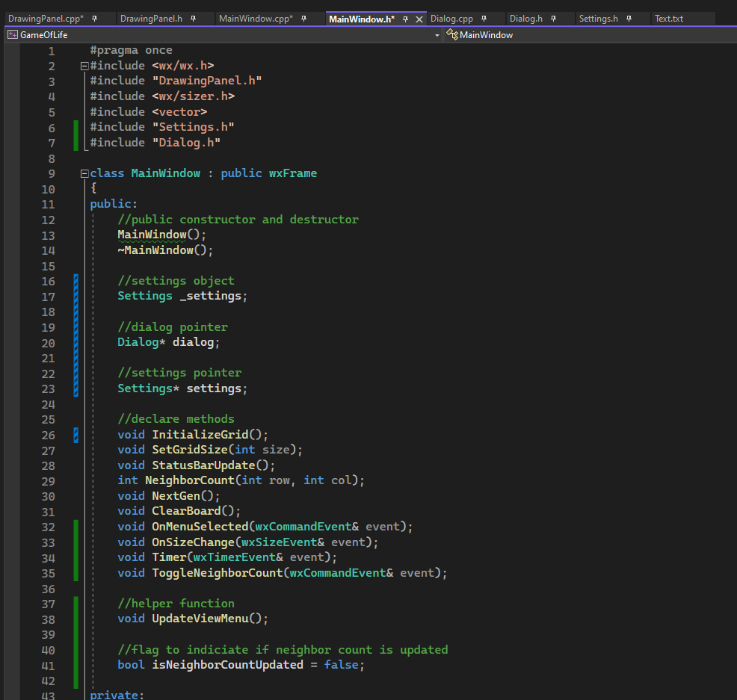
Task: Click the pin icon on DrawingPanel.h tab
Action: [193, 19]
